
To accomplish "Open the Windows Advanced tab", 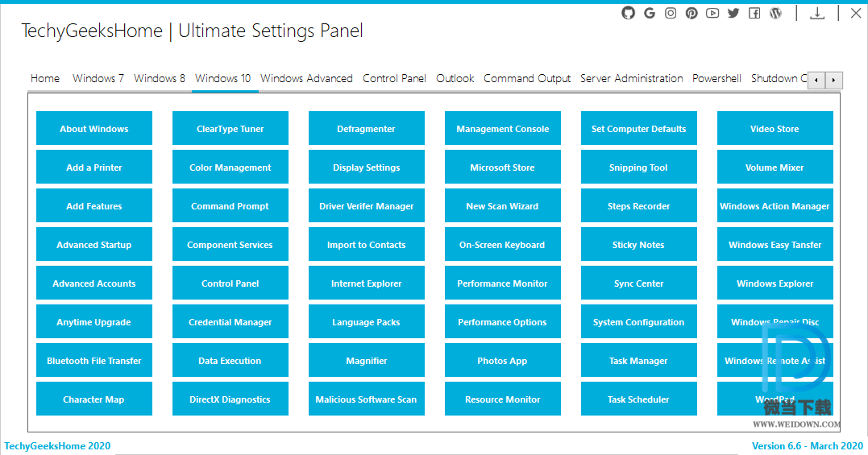I will (x=307, y=78).
